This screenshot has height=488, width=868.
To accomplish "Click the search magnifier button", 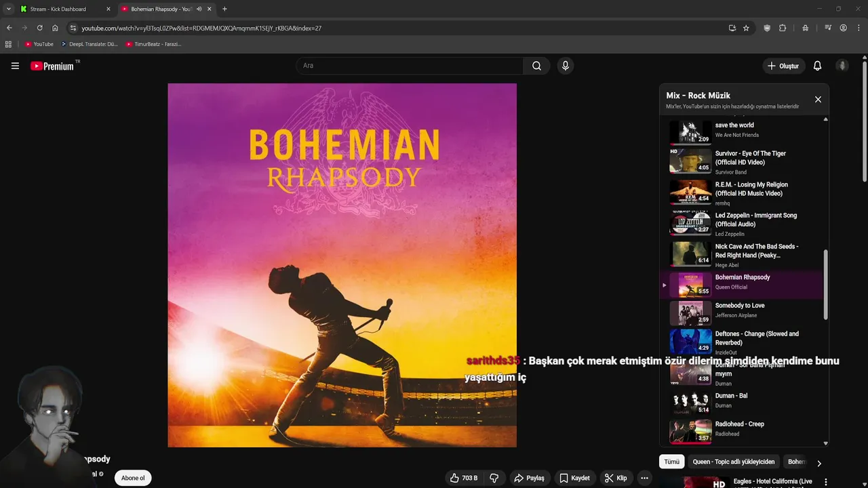I will [536, 66].
